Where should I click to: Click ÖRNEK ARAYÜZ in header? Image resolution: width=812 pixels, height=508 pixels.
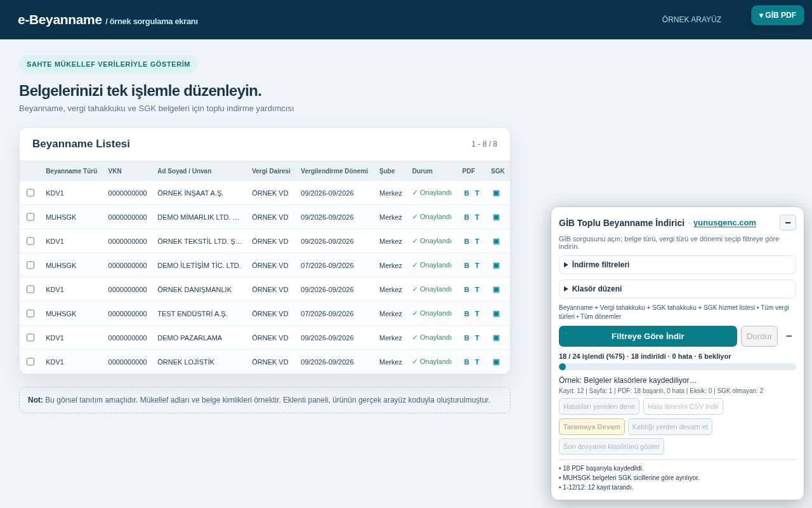click(691, 20)
